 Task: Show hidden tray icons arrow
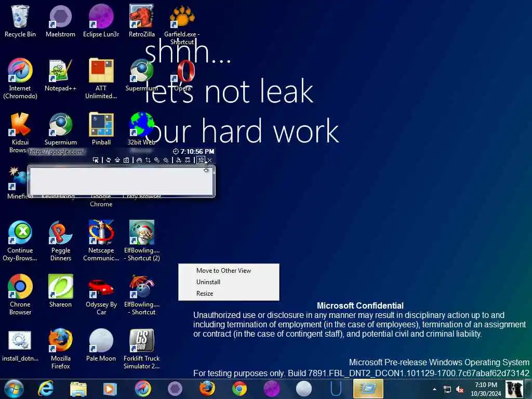pyautogui.click(x=434, y=389)
